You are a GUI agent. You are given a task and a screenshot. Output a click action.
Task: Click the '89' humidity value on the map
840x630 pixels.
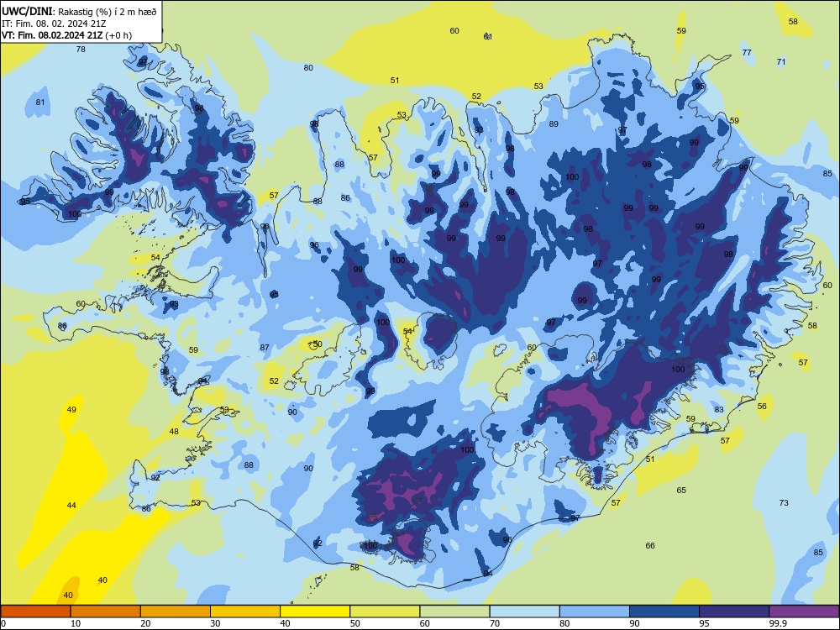(x=554, y=123)
